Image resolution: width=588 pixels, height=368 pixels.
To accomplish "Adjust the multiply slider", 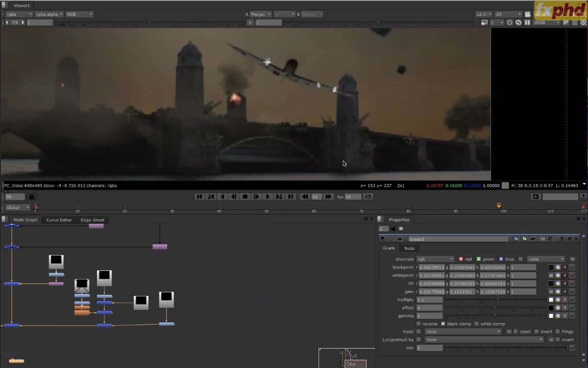I will (495, 300).
